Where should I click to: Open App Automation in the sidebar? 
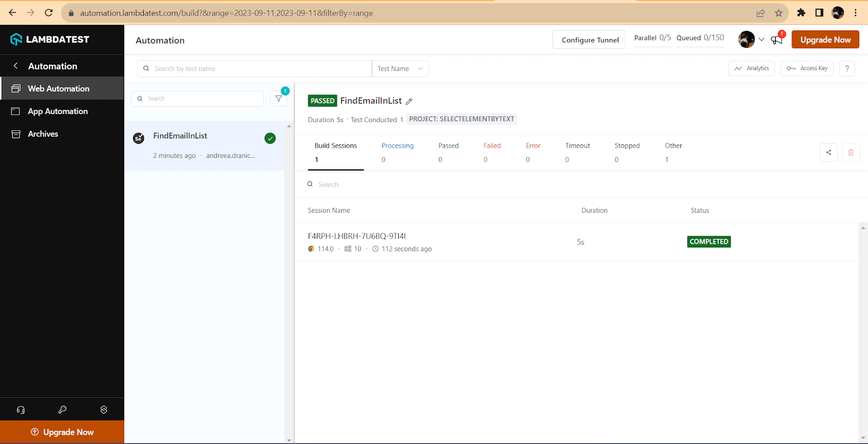click(x=62, y=111)
